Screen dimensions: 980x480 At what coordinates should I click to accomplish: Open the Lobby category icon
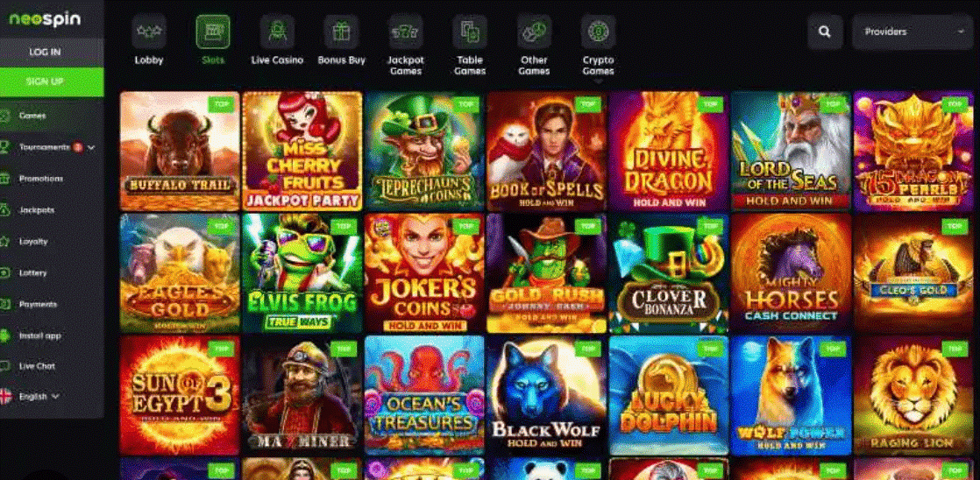[149, 32]
